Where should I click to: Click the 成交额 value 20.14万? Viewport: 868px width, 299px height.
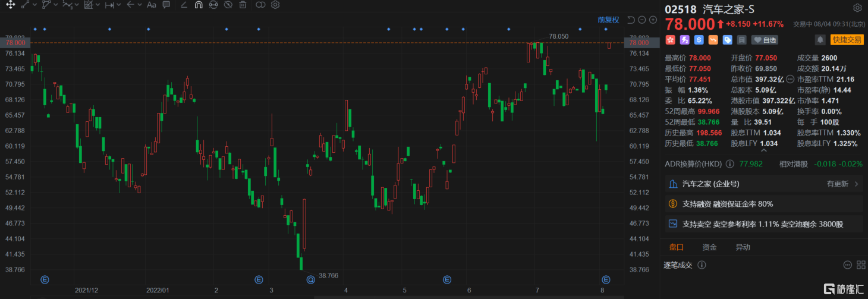[834, 68]
